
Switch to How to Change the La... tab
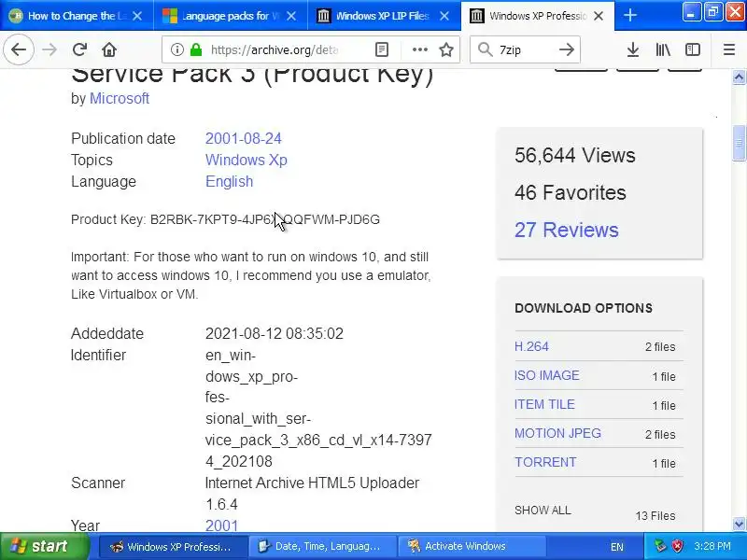[x=77, y=16]
